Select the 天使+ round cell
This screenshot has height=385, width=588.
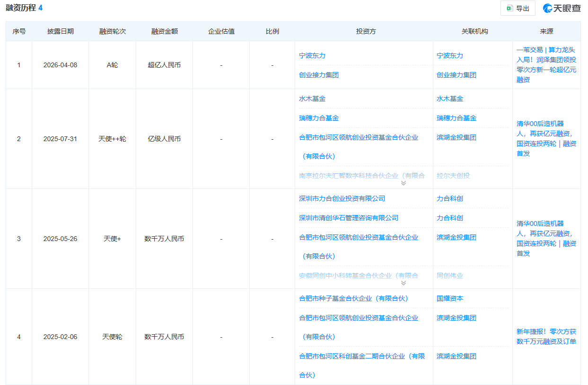point(112,239)
